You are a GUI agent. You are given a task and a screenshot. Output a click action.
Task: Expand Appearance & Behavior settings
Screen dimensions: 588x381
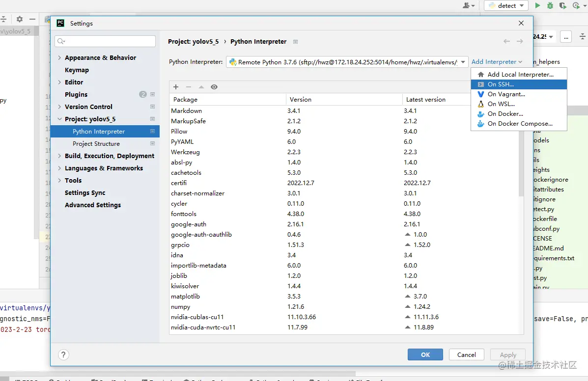coord(59,58)
